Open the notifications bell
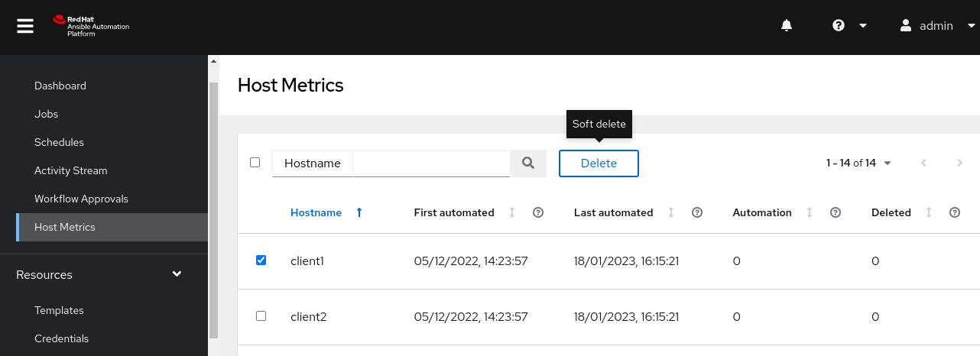The height and width of the screenshot is (356, 980). 787,25
